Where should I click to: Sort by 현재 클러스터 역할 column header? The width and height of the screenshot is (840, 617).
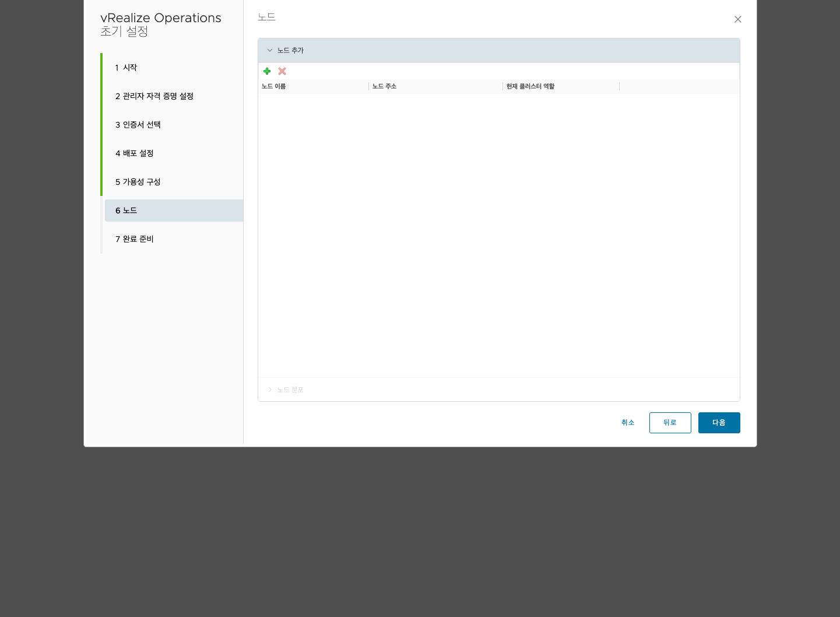(x=561, y=86)
